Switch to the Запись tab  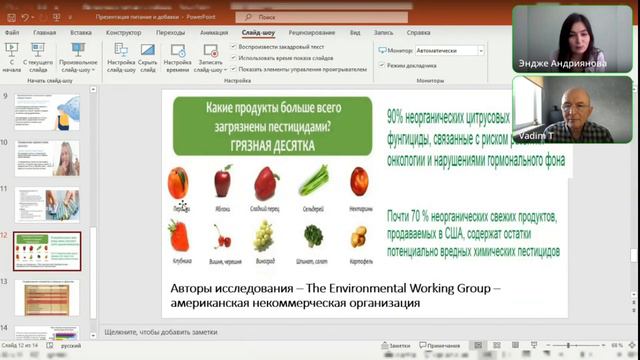[383, 32]
